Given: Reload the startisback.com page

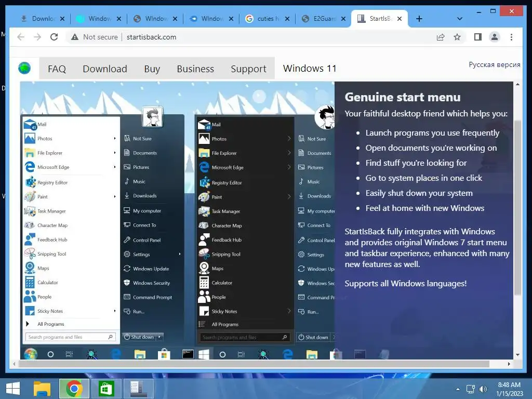Looking at the screenshot, I should coord(54,37).
